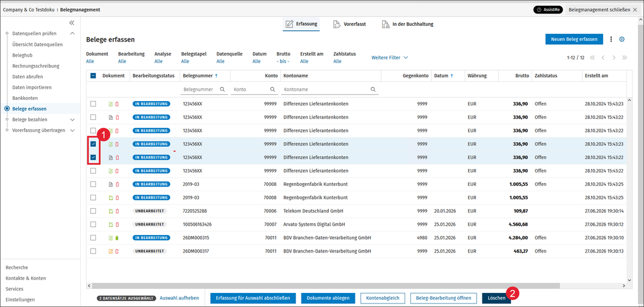Open document icon of row 7220525288

pyautogui.click(x=111, y=211)
